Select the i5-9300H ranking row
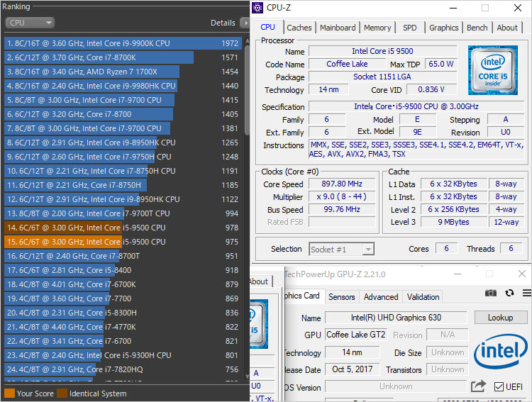 tap(123, 355)
